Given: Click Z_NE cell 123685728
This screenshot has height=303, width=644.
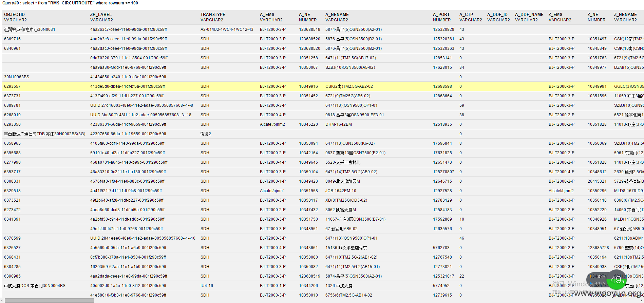Looking at the screenshot, I should click(x=598, y=248).
